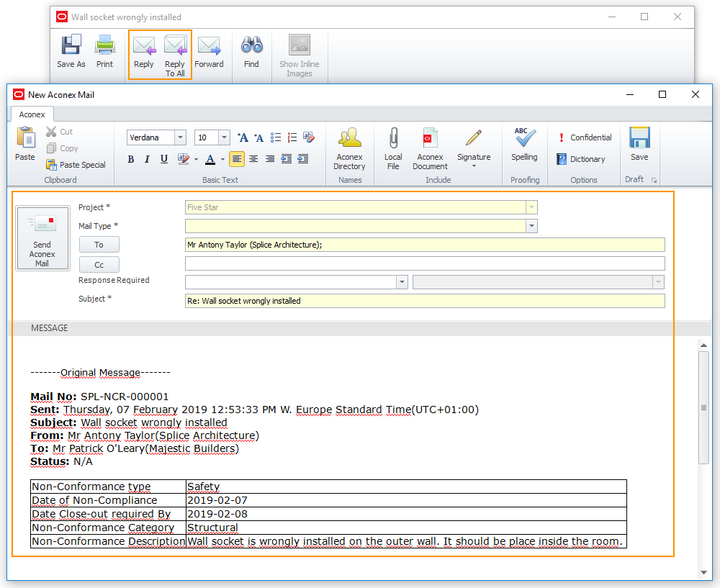The height and width of the screenshot is (588, 720).
Task: Click the Paste clipboard icon
Action: pyautogui.click(x=25, y=137)
